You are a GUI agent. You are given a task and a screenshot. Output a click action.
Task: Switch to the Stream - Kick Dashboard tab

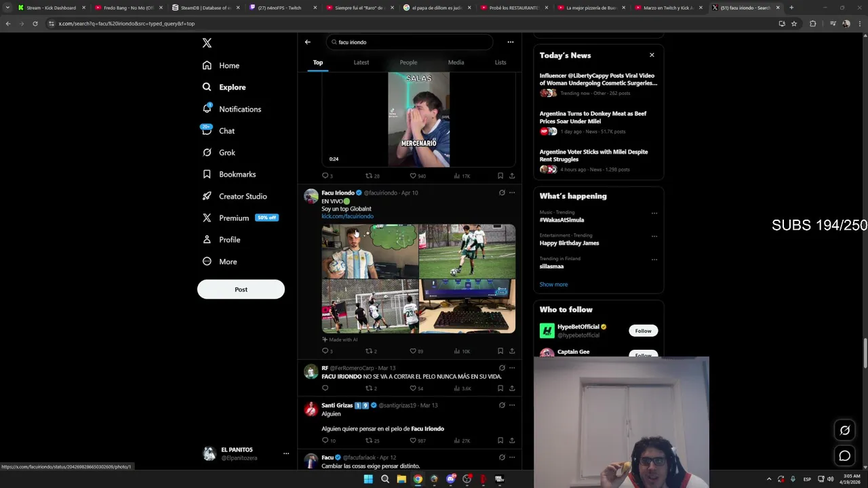coord(52,8)
